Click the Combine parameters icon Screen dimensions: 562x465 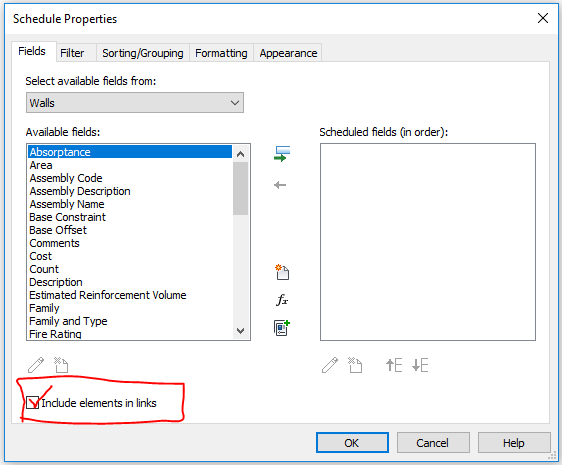click(x=282, y=327)
